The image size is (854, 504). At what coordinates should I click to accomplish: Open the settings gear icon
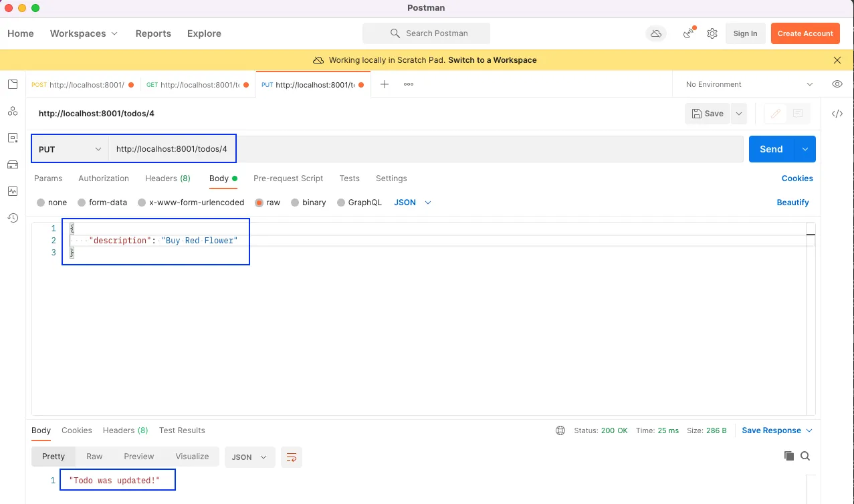tap(712, 33)
